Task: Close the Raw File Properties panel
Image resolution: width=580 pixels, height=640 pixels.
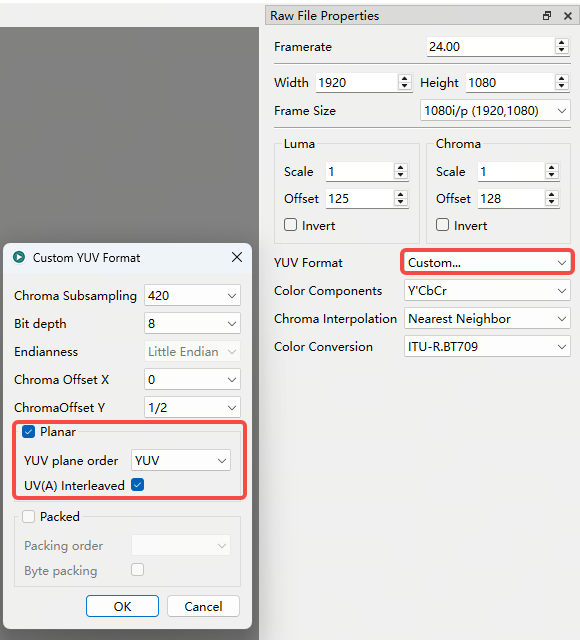Action: [568, 16]
